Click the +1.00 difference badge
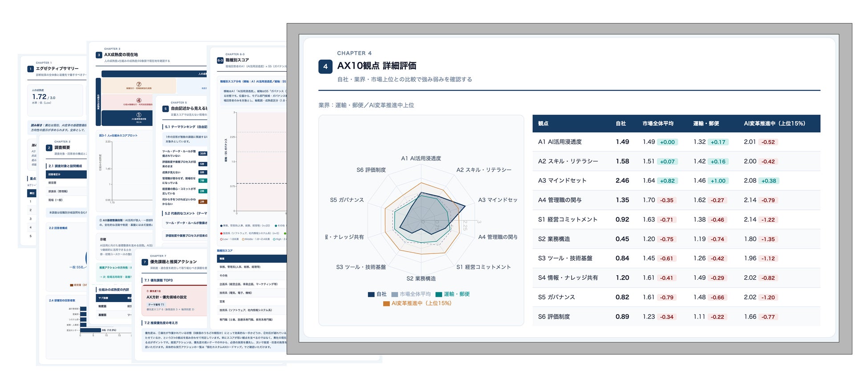This screenshot has height=380, width=868. pos(718,181)
